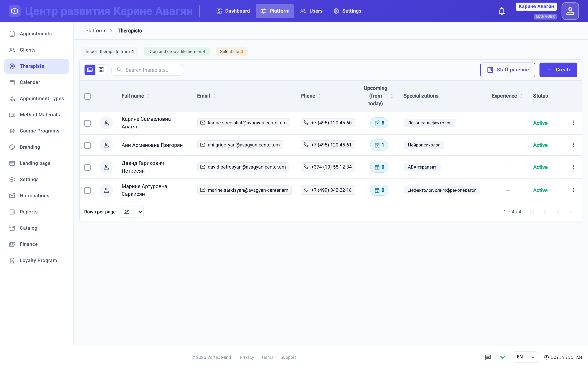The image size is (588, 368).
Task: Click upcoming badge for Давид Гарикович Петросян
Action: (x=379, y=167)
